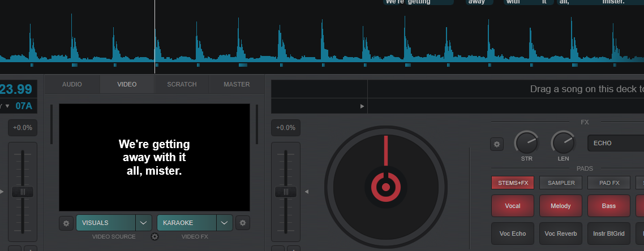The height and width of the screenshot is (251, 644).
Task: Click the karaoke lyrics video preview
Action: tap(154, 157)
